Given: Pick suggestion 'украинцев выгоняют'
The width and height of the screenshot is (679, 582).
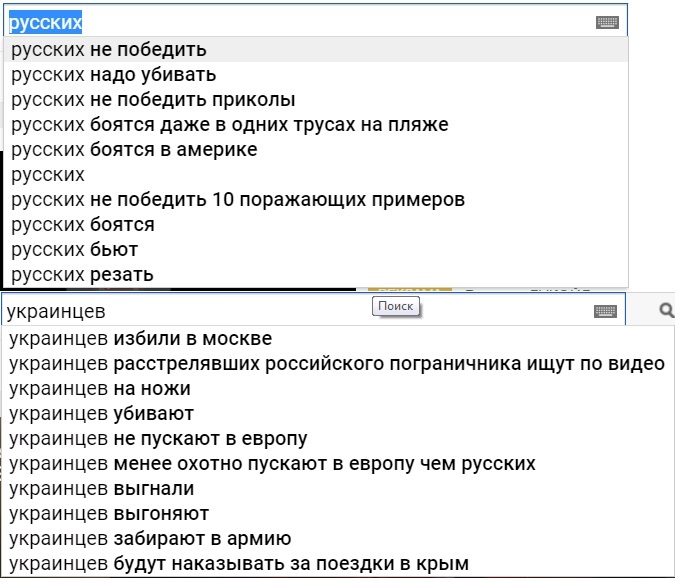Looking at the screenshot, I should 338,514.
